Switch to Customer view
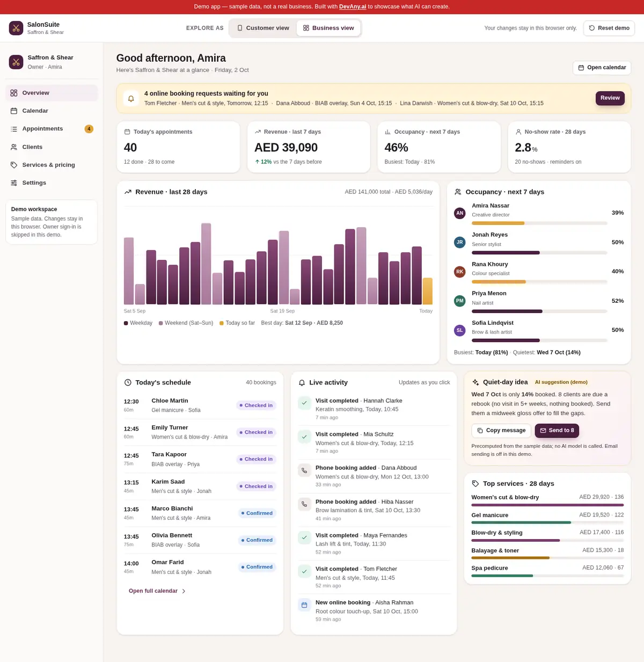The width and height of the screenshot is (644, 662). 263,28
